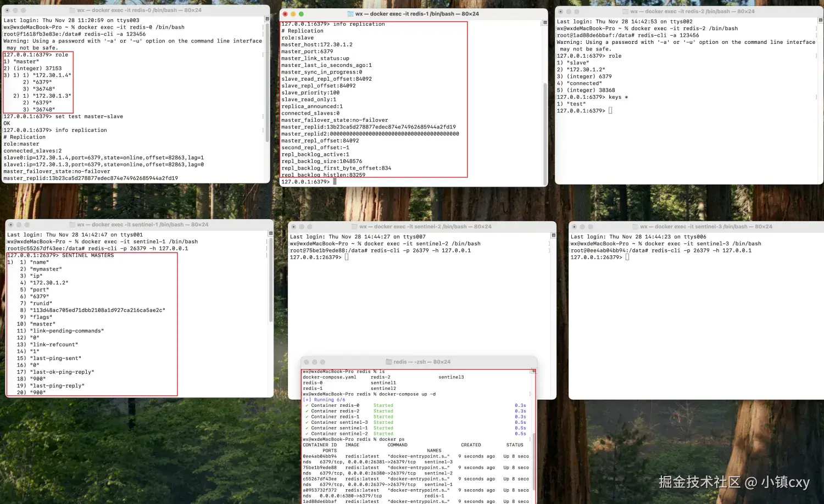Click split-pane icon in redis-0 window
This screenshot has width=824, height=504.
click(268, 19)
